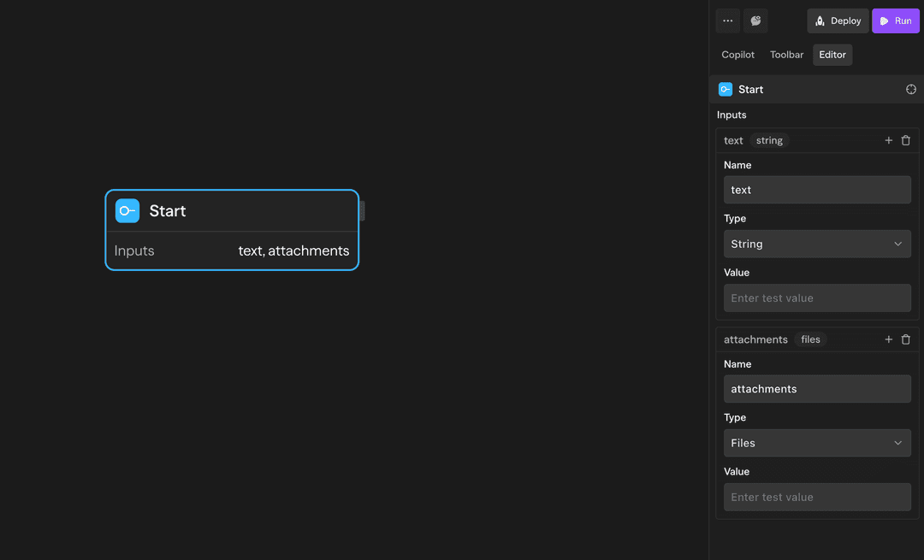Select the Editor tab

[x=832, y=54]
